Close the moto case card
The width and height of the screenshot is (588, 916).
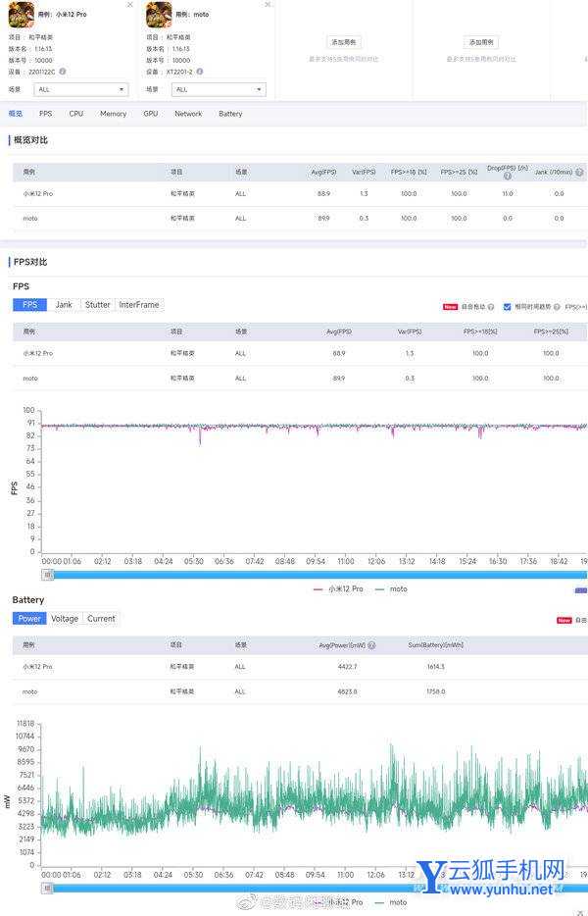tap(268, 5)
